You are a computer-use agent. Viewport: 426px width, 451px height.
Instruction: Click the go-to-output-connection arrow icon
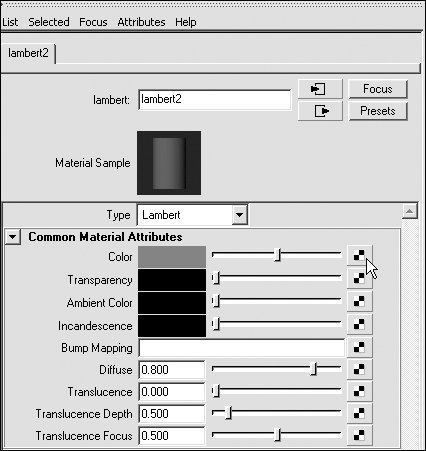click(319, 111)
